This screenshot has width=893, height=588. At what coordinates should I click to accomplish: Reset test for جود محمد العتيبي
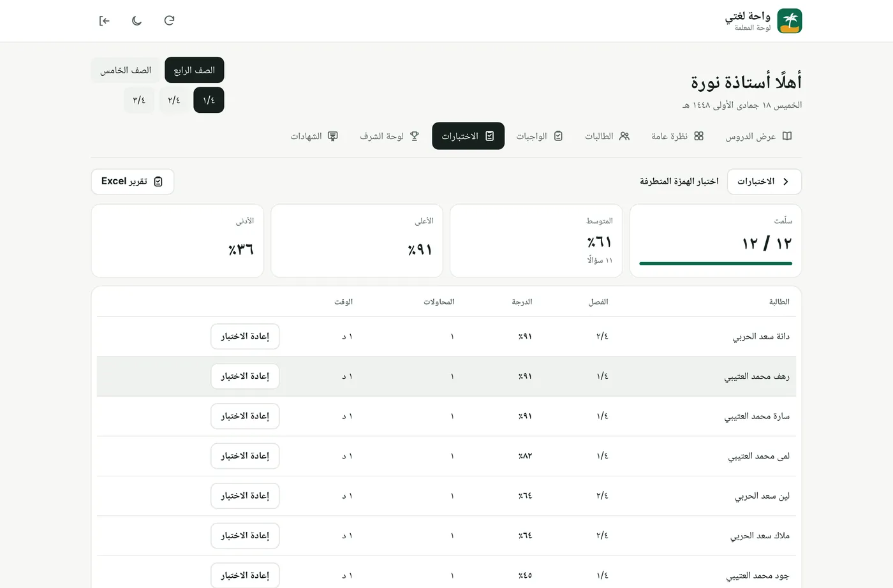[x=245, y=575]
